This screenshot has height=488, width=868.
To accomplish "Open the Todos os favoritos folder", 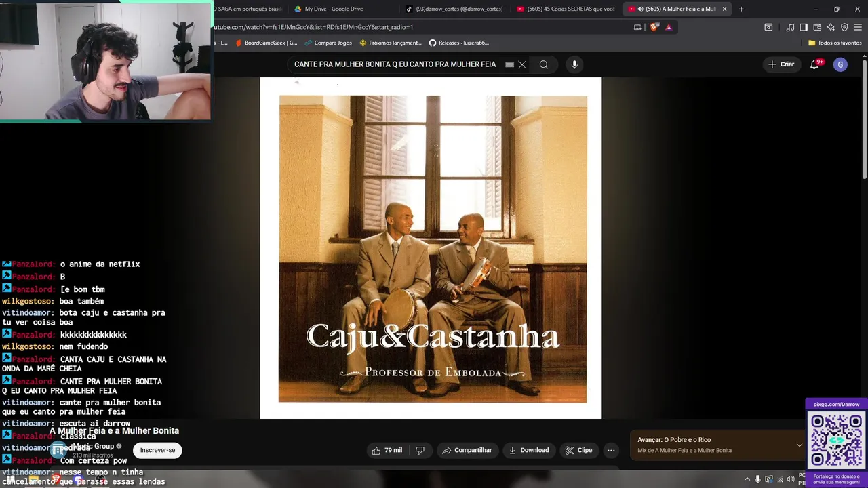I will 835,43.
